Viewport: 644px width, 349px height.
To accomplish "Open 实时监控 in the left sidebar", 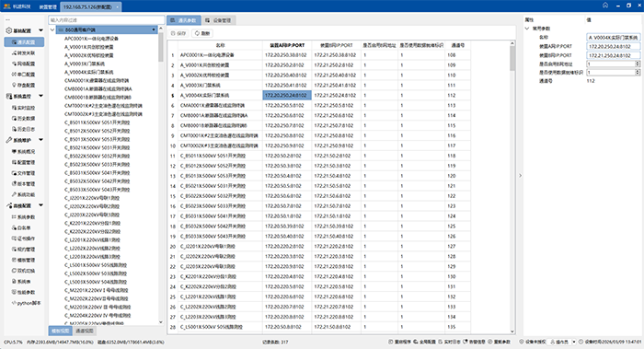I will click(x=24, y=108).
